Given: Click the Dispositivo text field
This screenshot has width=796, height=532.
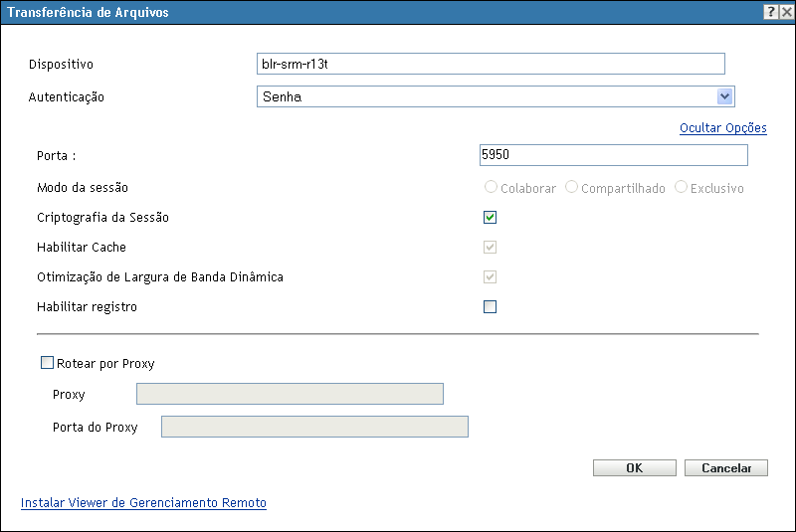Looking at the screenshot, I should click(490, 64).
